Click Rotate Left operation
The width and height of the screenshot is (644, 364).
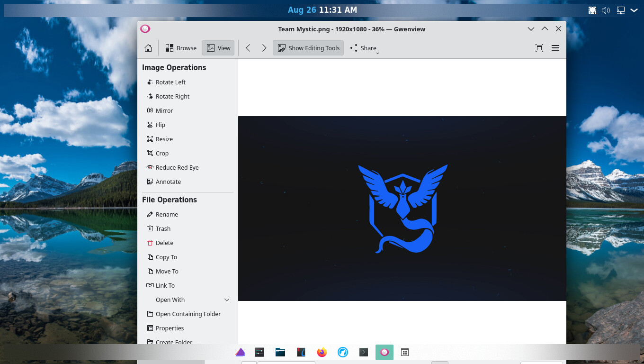click(x=166, y=82)
